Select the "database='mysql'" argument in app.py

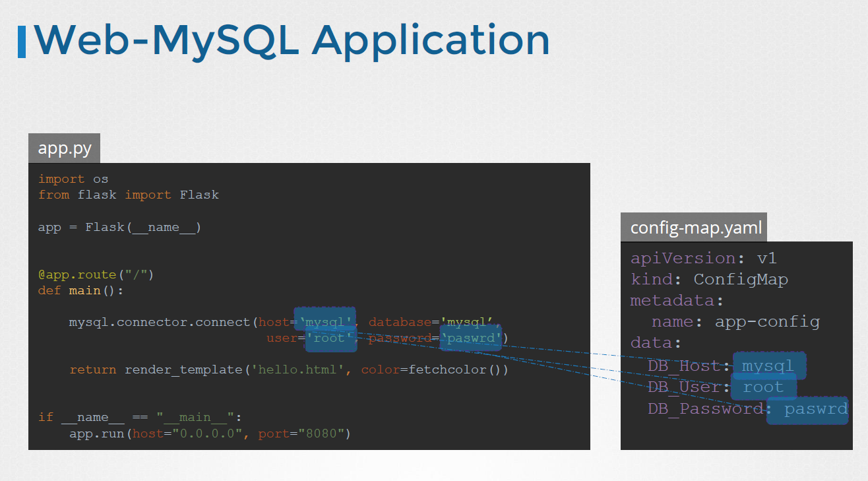(433, 323)
